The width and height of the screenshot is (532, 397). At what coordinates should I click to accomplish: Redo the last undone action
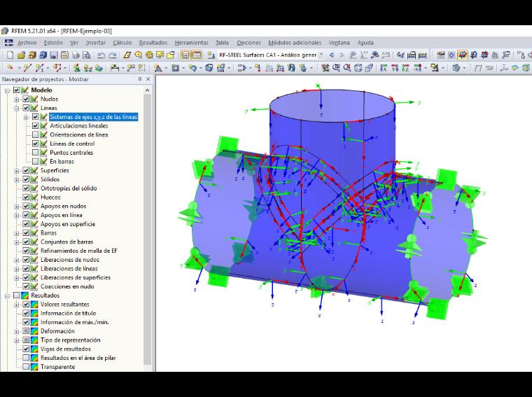[112, 55]
